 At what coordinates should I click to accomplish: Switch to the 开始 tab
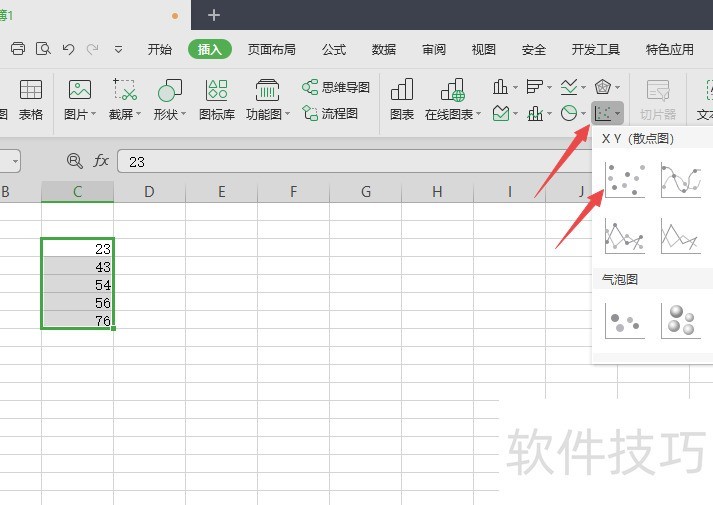click(160, 49)
